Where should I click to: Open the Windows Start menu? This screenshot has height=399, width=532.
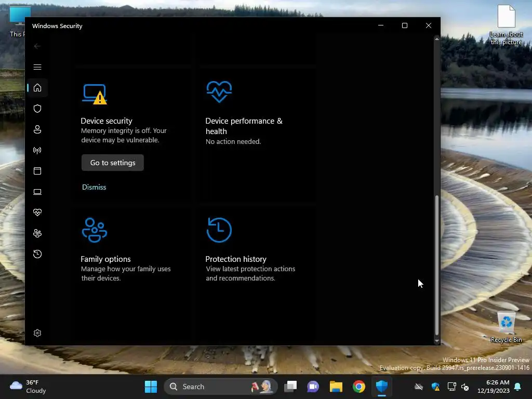151,387
